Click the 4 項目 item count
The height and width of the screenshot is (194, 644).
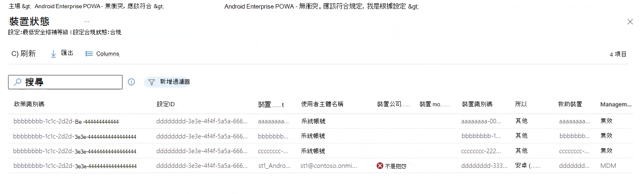618,54
